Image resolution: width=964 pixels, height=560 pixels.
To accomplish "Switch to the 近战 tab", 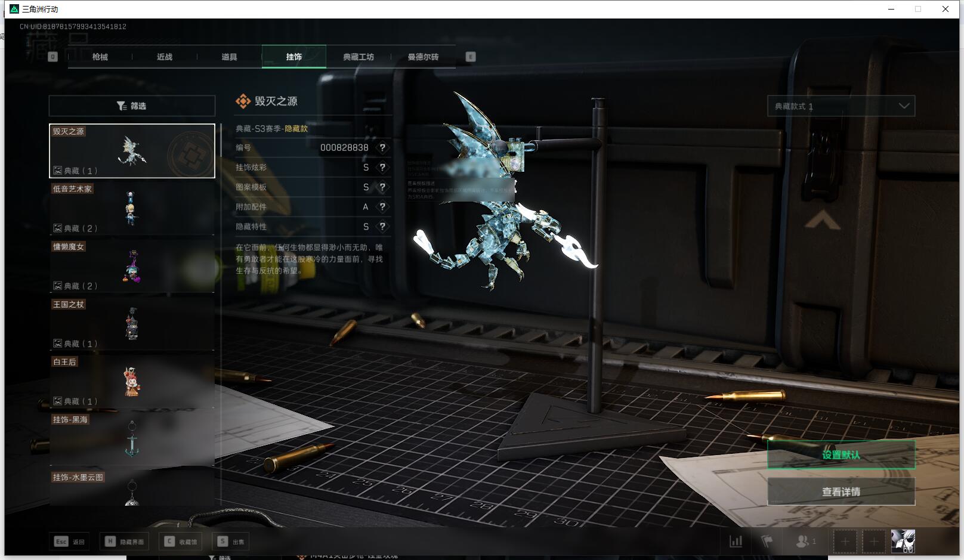I will [x=165, y=57].
